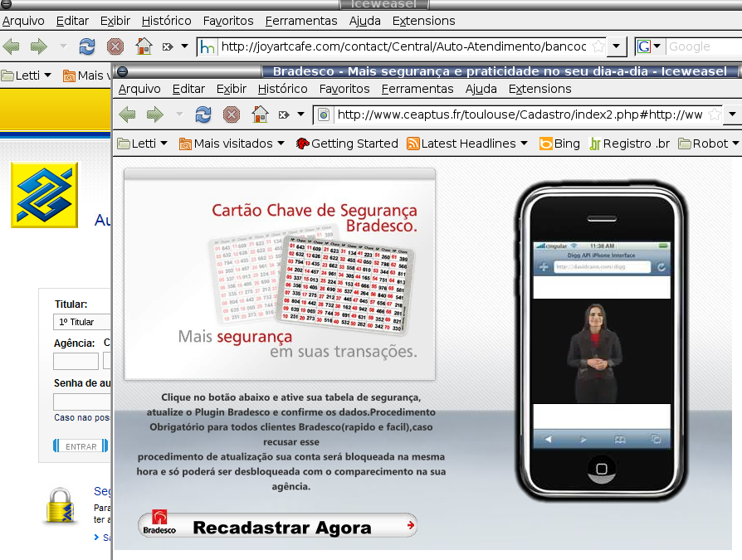Reload the page in the Bradesco window
This screenshot has height=560, width=742.
(x=203, y=114)
